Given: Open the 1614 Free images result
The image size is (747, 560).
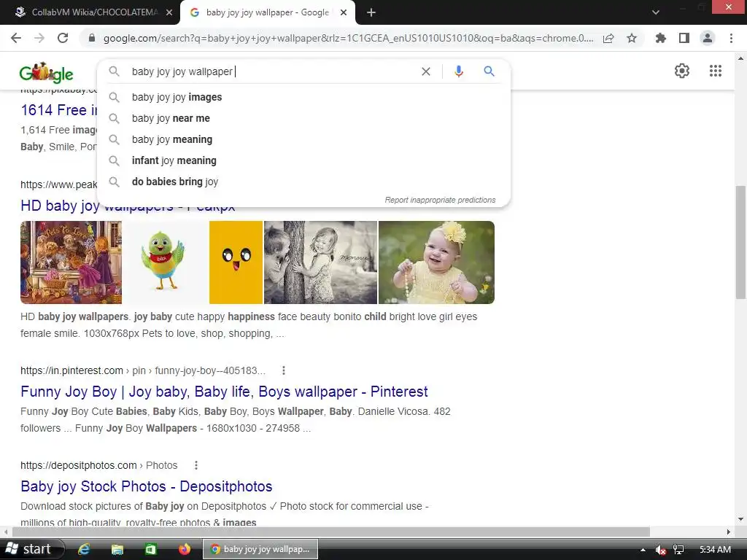Looking at the screenshot, I should pyautogui.click(x=58, y=110).
